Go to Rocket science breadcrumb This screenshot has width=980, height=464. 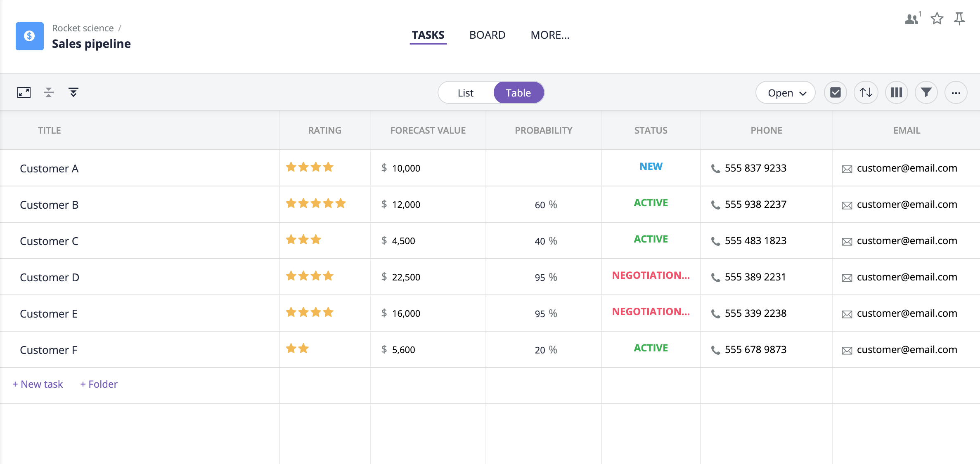coord(83,28)
